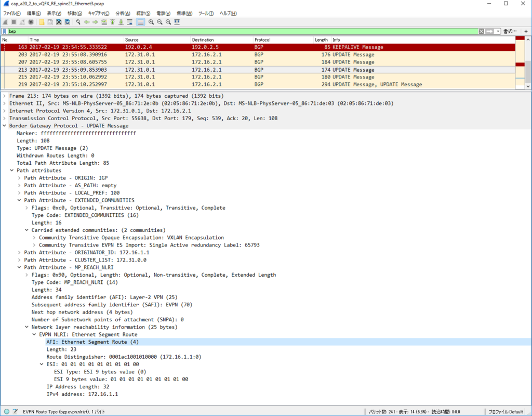The height and width of the screenshot is (416, 532).
Task: Select the Route Distinguisher field line
Action: coord(124,357)
